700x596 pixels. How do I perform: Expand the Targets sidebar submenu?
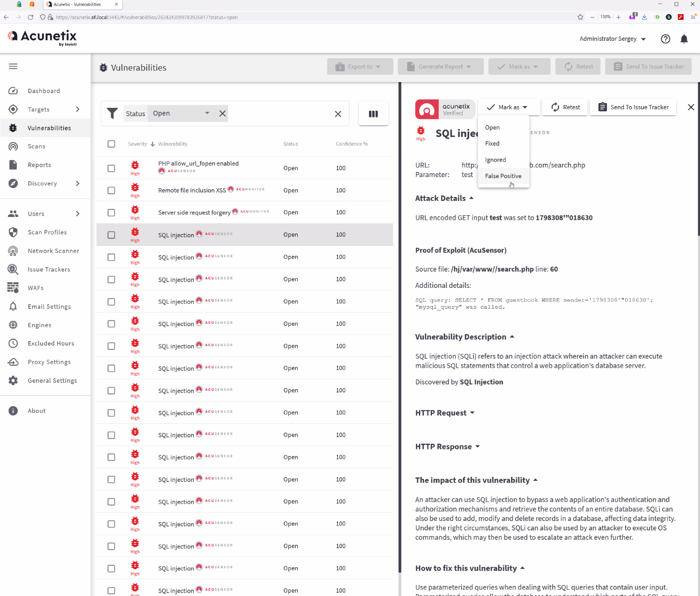[x=77, y=109]
